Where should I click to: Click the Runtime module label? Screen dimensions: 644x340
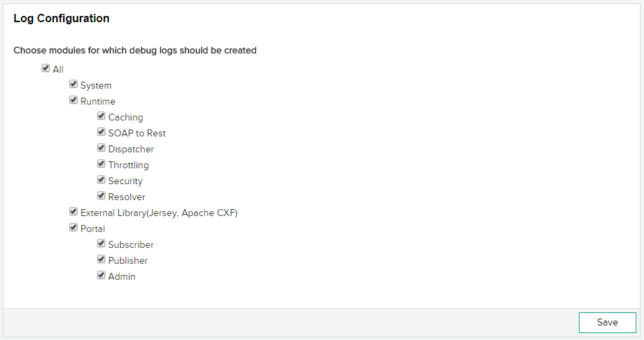[98, 102]
